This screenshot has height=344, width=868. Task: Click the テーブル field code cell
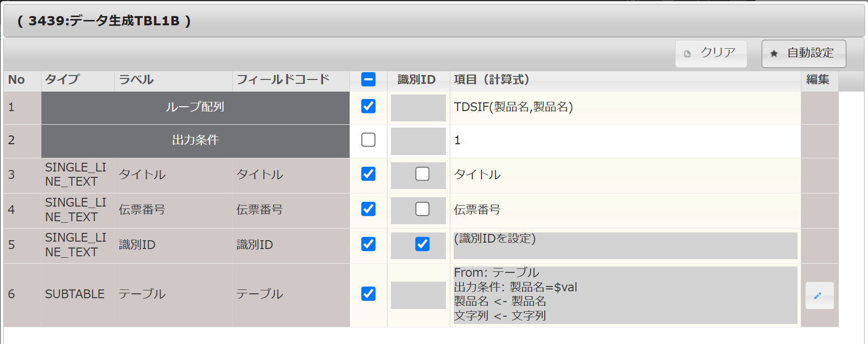pyautogui.click(x=291, y=295)
